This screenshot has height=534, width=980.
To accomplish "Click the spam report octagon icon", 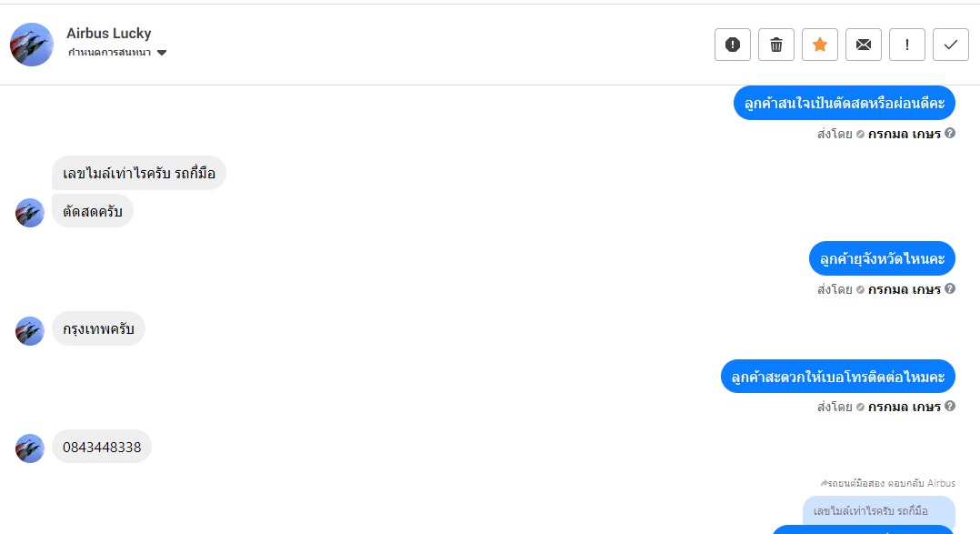I will [x=733, y=45].
